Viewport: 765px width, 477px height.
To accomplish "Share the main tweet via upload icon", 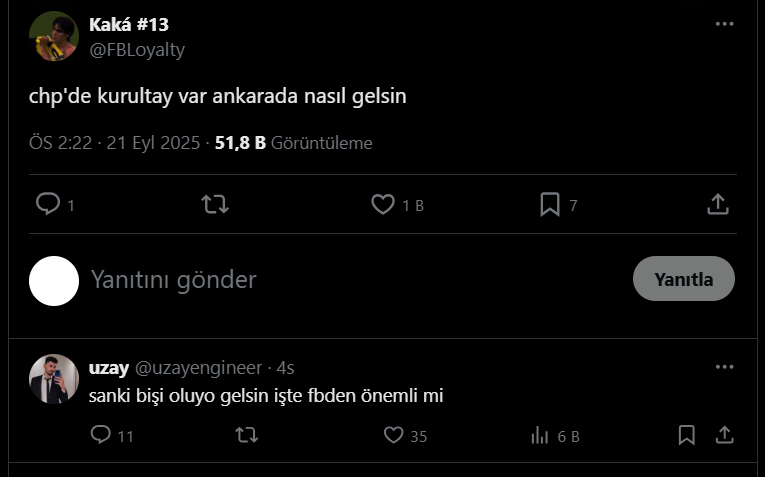I will coord(718,204).
